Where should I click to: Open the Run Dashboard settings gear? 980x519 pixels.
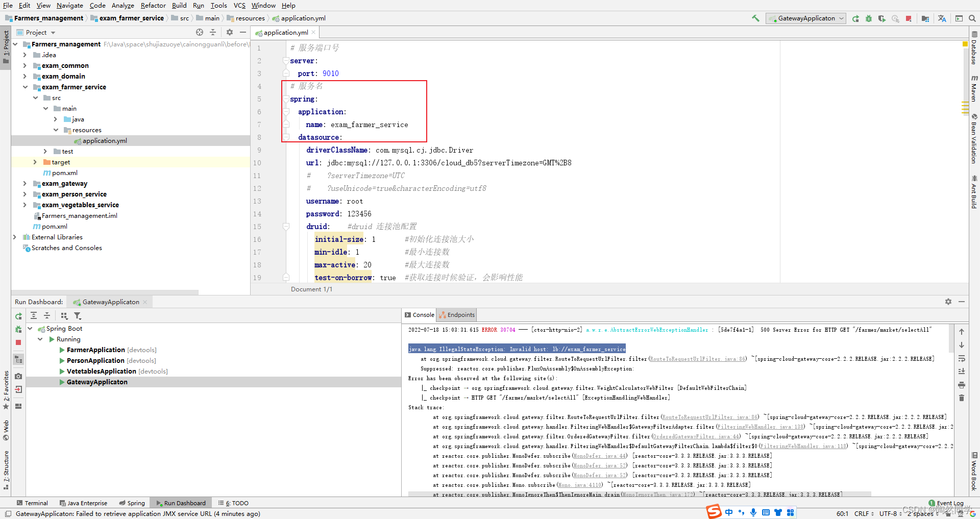point(948,302)
